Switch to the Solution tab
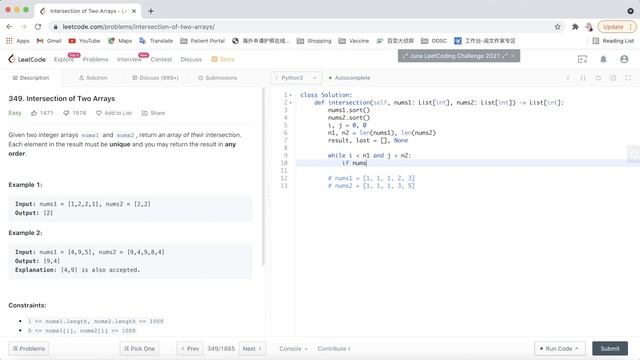Screen dimensions: 640x360 [93, 78]
